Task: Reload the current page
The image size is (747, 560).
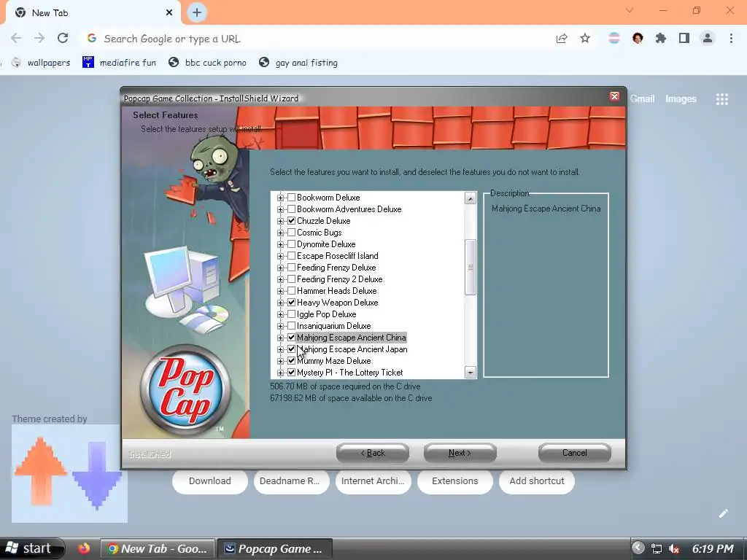Action: (x=63, y=39)
